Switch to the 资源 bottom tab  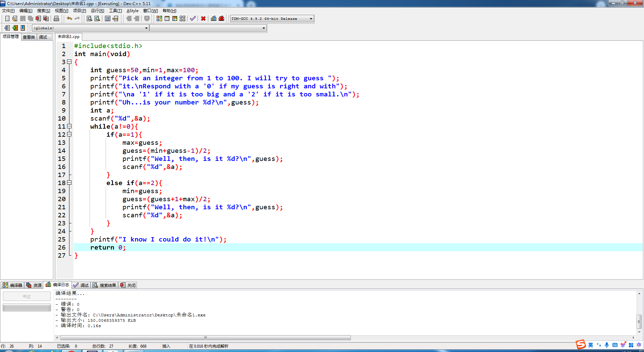coord(34,285)
